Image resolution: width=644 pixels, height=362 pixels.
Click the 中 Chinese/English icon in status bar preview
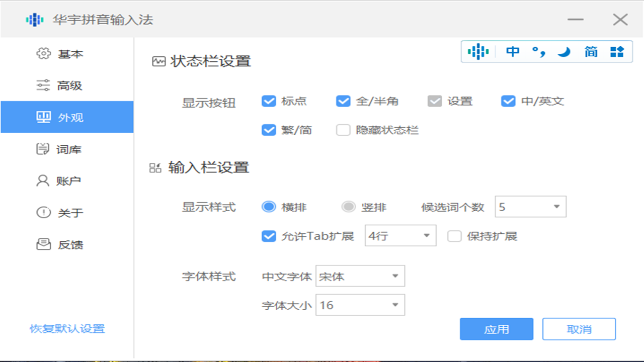(512, 51)
